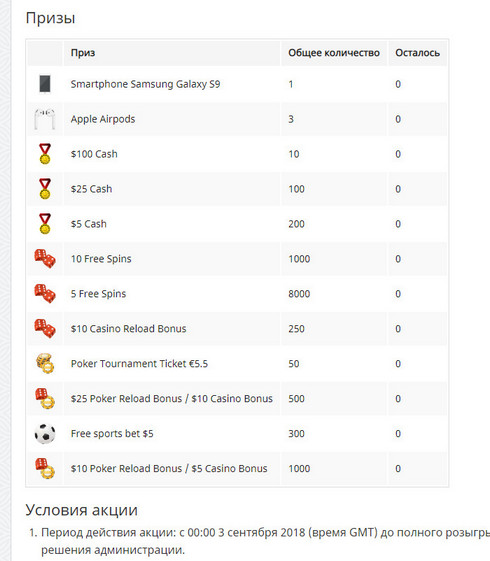Click the Samsung Galaxy S9 smartphone icon
Image resolution: width=490 pixels, height=561 pixels.
[45, 84]
